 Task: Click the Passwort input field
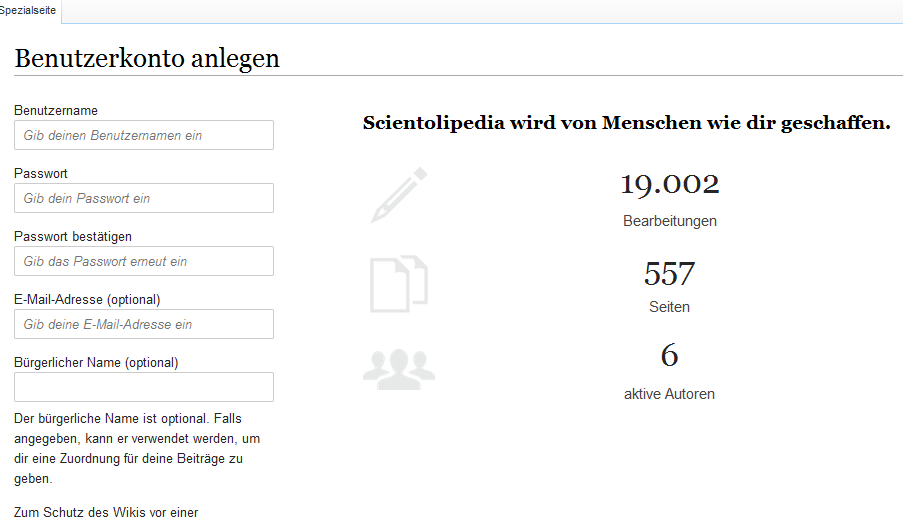pyautogui.click(x=144, y=198)
